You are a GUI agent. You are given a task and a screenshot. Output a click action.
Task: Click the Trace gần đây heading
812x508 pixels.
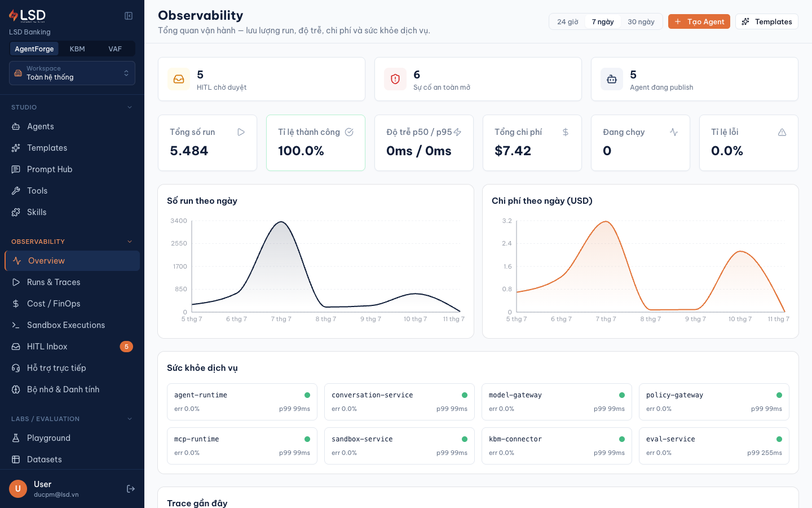coord(197,503)
